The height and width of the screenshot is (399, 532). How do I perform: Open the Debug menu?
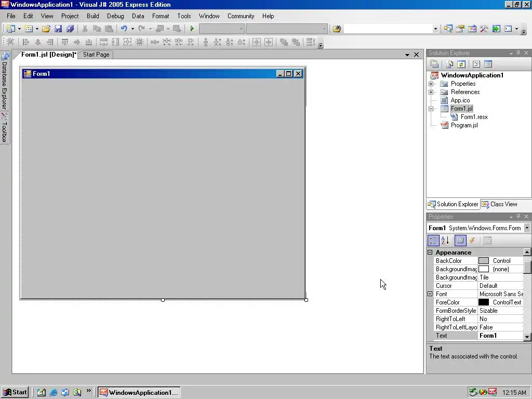coord(115,16)
